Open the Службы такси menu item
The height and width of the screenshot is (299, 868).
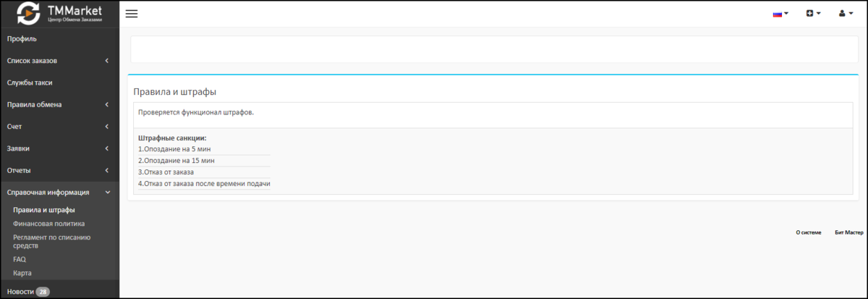30,83
